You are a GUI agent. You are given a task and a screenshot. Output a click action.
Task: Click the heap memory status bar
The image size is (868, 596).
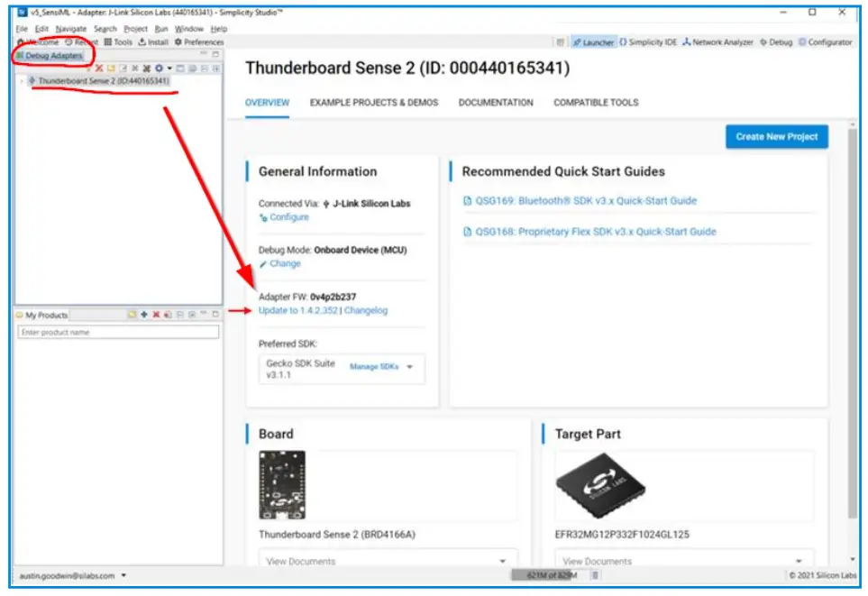coord(547,575)
